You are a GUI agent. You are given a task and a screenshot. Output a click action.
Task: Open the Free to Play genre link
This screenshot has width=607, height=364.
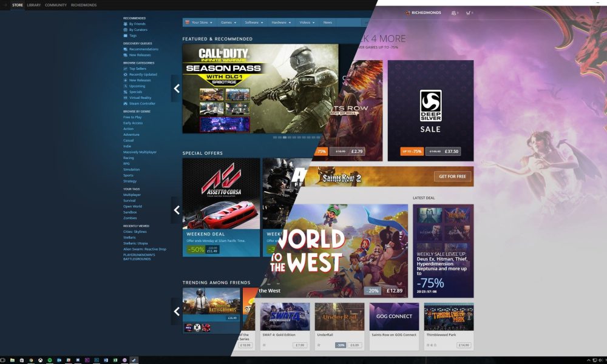[x=132, y=117]
